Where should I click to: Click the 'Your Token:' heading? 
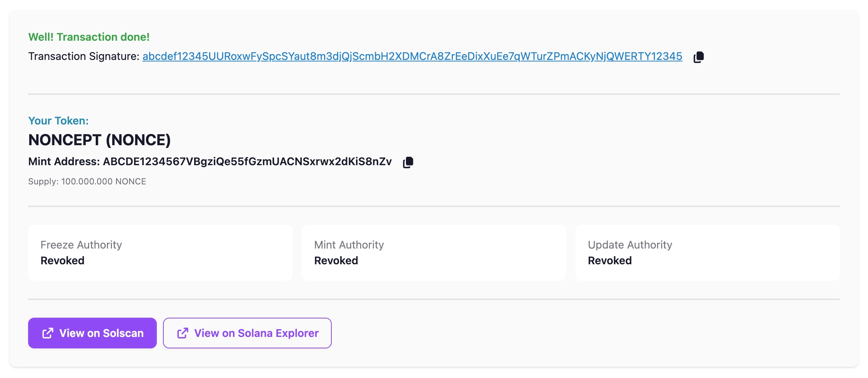point(58,121)
